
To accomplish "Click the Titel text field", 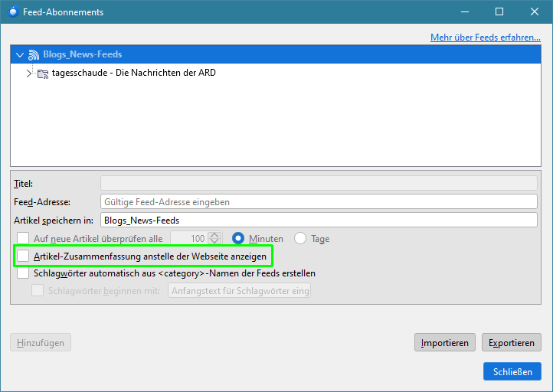I will (319, 183).
